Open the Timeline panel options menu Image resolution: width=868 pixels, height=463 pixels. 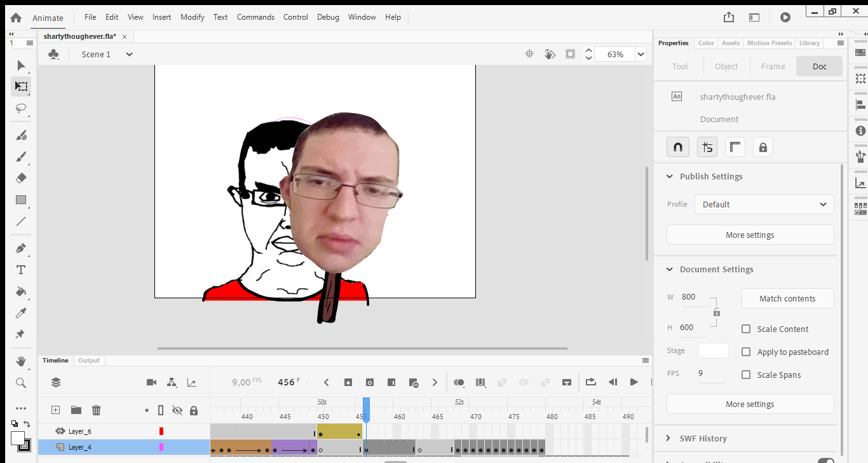point(646,360)
